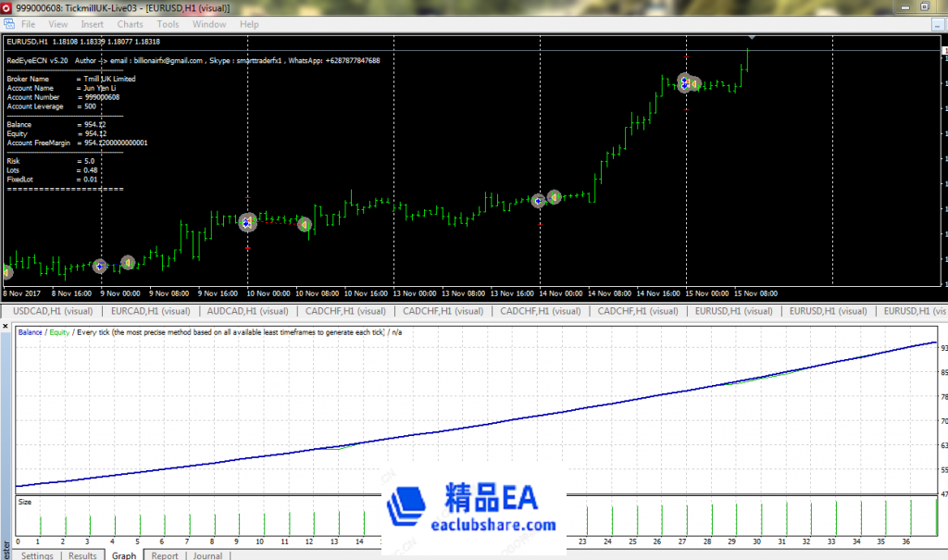Open the Window menu

tap(209, 24)
